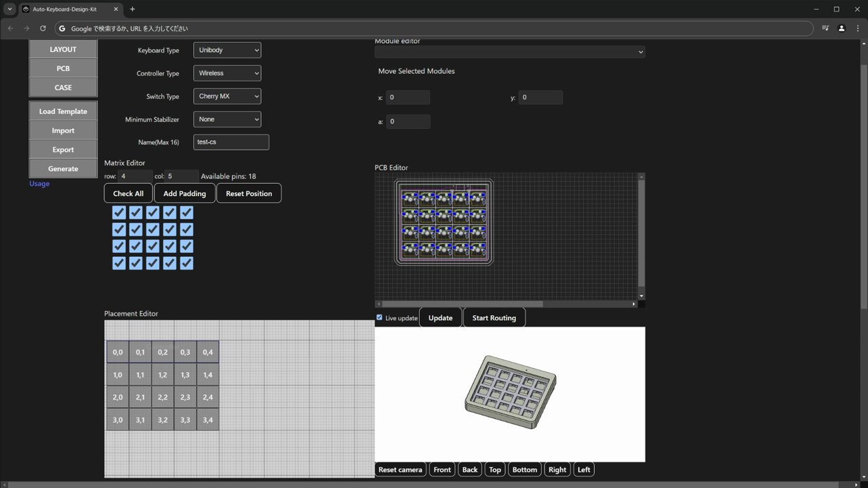
Task: Click the Start Routing button
Action: (x=494, y=318)
